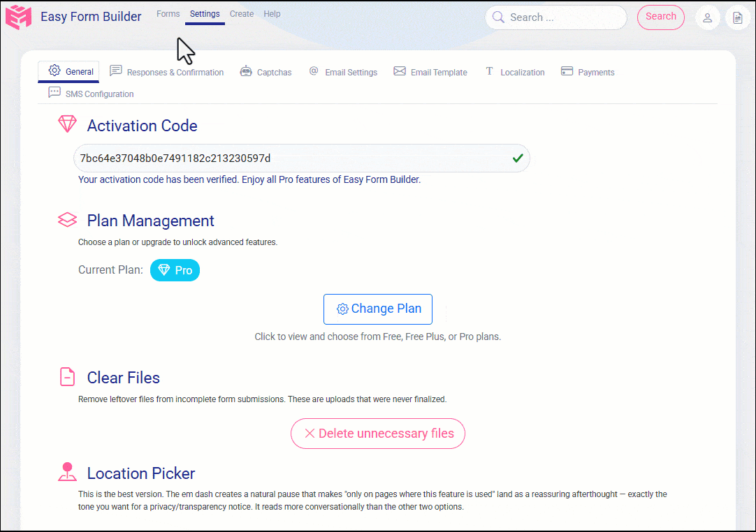Image resolution: width=756 pixels, height=532 pixels.
Task: Click the Email Template envelope icon
Action: point(400,71)
